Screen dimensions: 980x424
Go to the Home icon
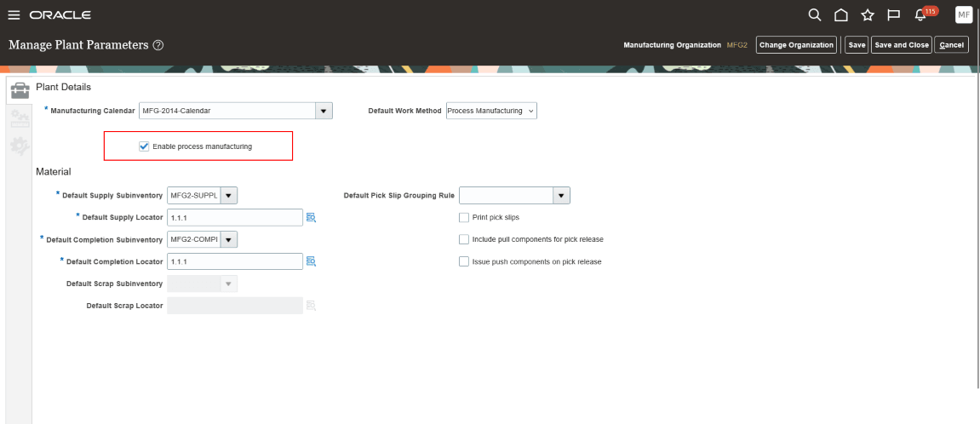tap(841, 15)
